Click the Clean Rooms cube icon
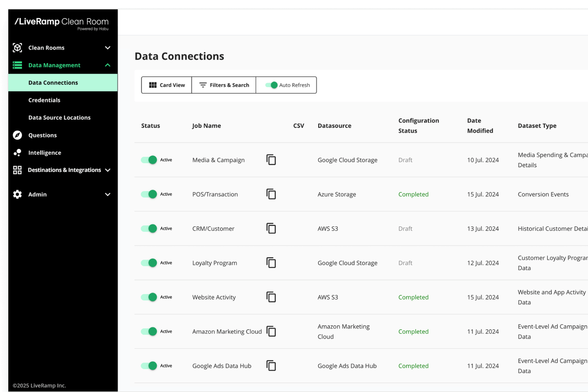Image resolution: width=588 pixels, height=392 pixels. (x=18, y=48)
